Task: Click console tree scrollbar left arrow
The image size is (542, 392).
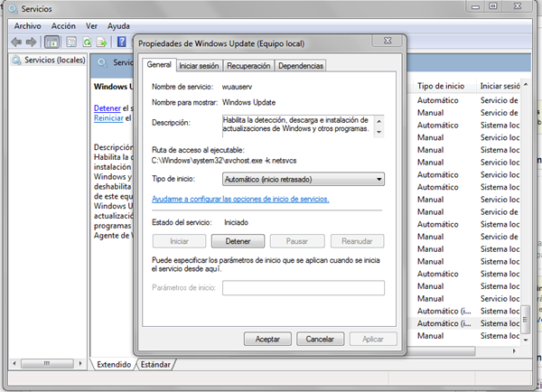Action: (x=14, y=364)
